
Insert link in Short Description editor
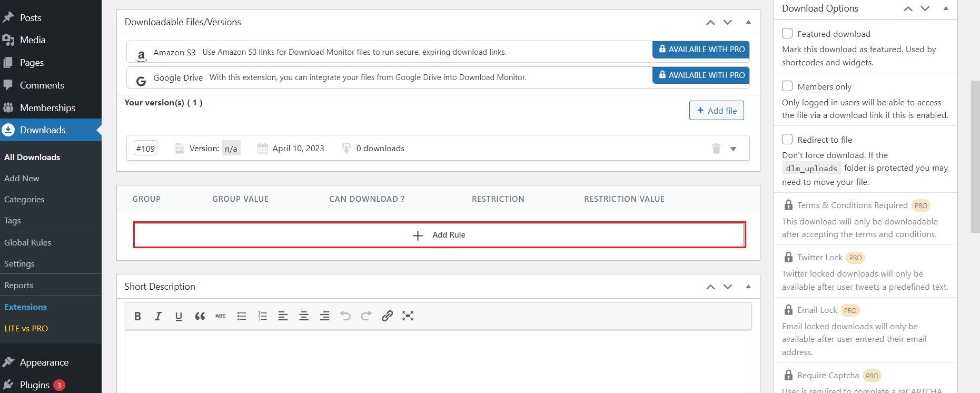click(387, 316)
